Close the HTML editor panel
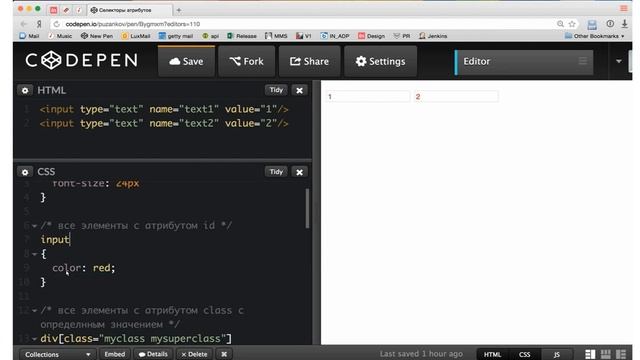Image resolution: width=640 pixels, height=360 pixels. (300, 90)
